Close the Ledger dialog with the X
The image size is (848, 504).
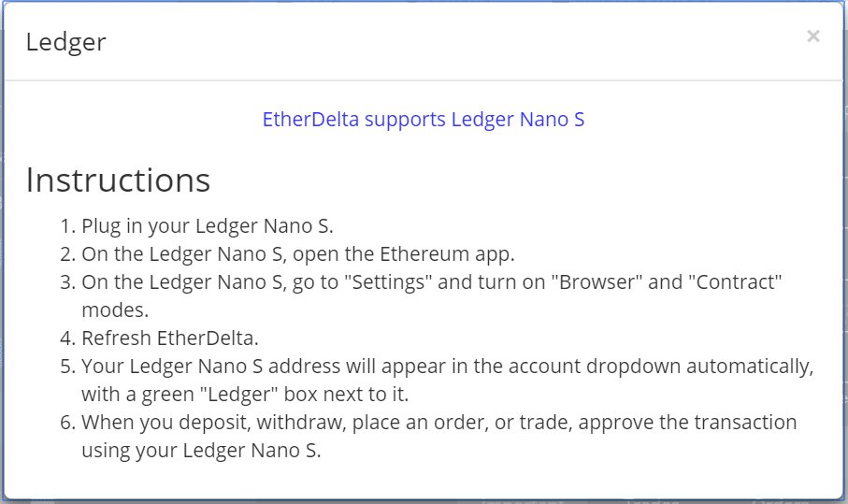813,36
